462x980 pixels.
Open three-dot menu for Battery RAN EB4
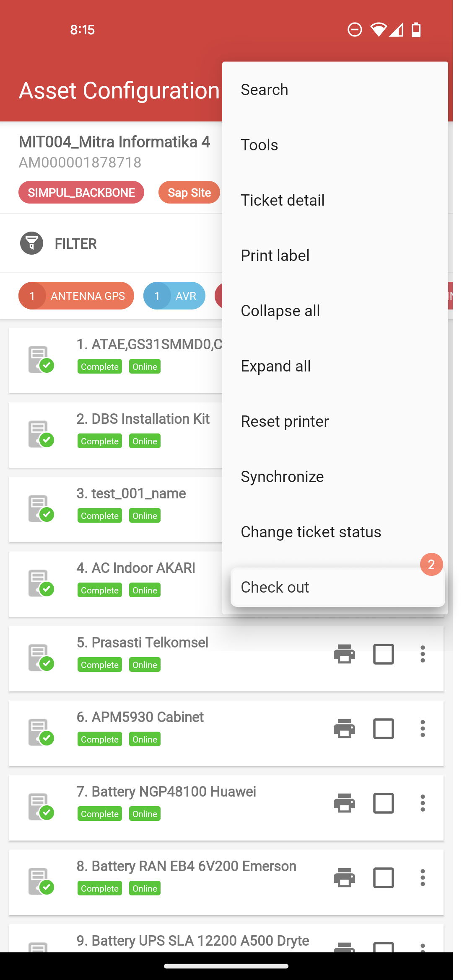tap(423, 877)
